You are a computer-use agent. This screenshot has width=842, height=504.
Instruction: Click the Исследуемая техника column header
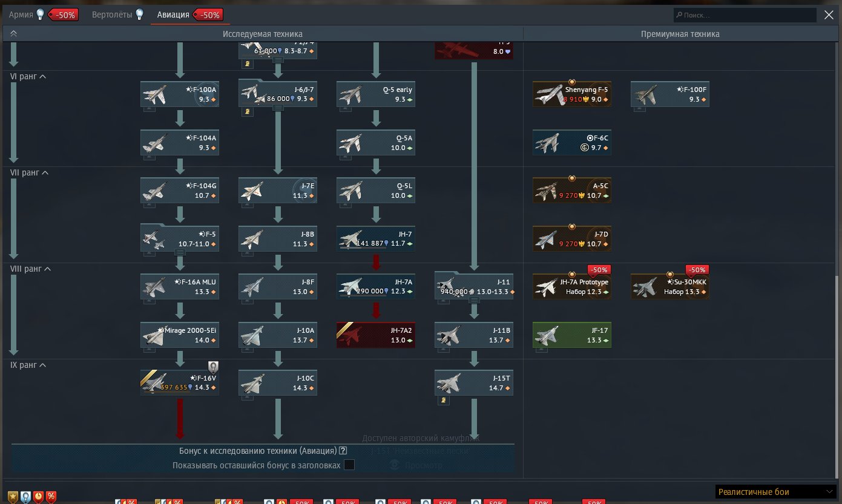point(263,34)
